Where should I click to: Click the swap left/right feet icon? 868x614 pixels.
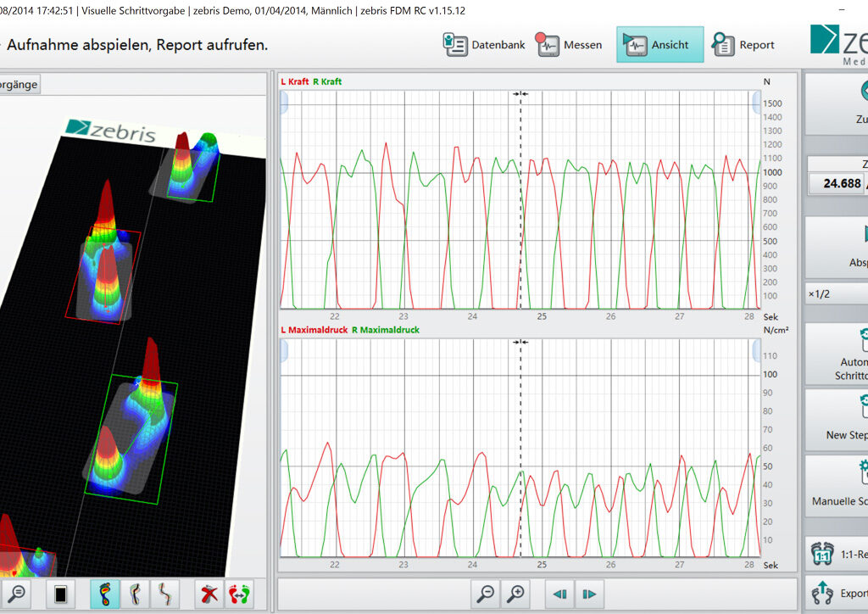pyautogui.click(x=238, y=594)
